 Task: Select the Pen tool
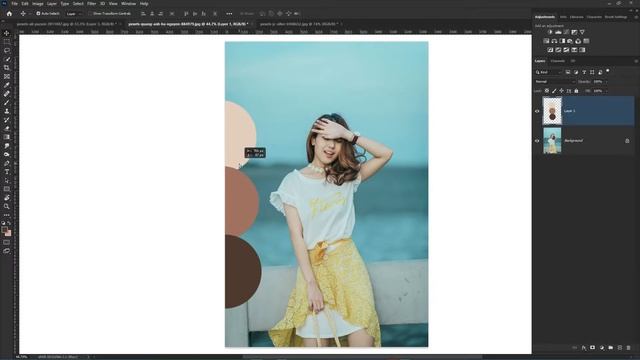7,163
